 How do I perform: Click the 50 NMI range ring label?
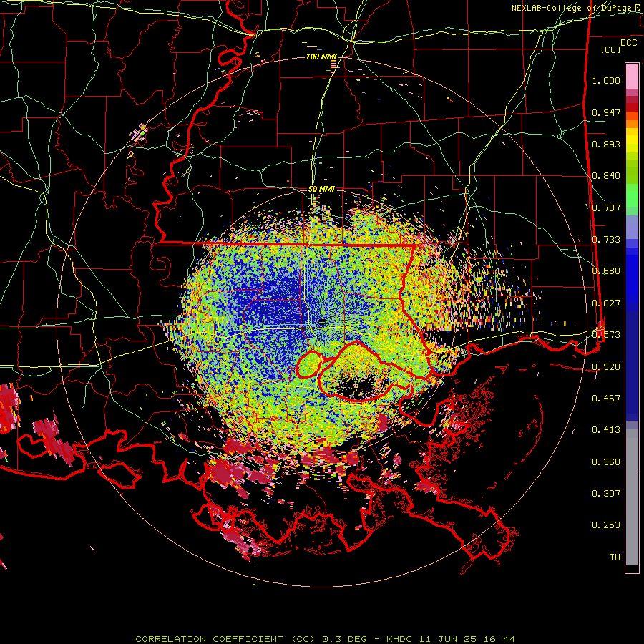pos(321,190)
